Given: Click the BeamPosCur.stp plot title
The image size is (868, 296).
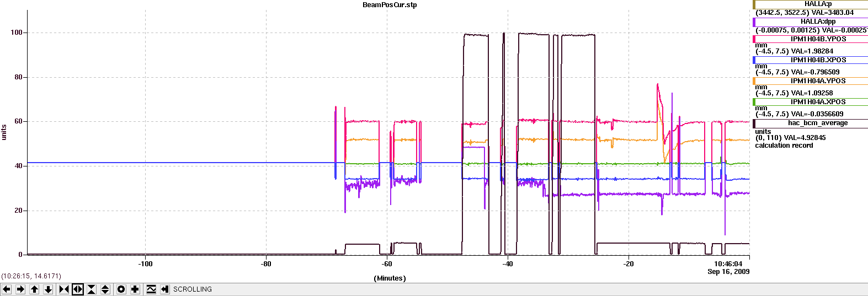Looking at the screenshot, I should [x=390, y=5].
